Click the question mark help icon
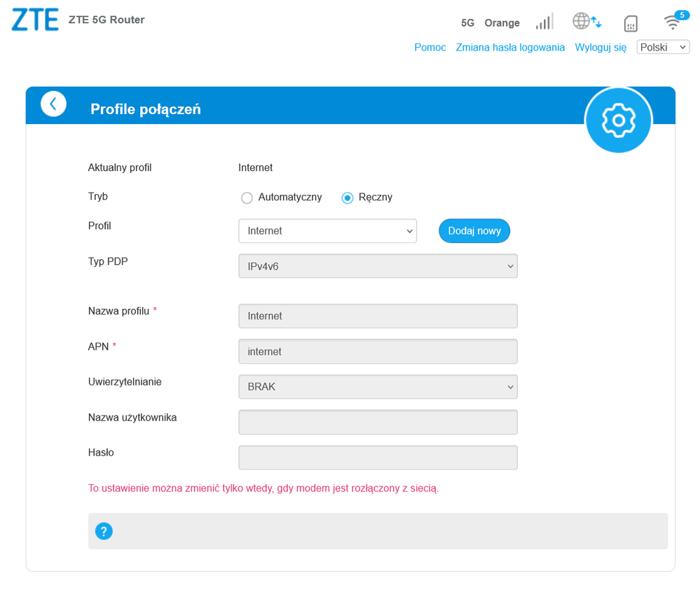 click(x=104, y=530)
